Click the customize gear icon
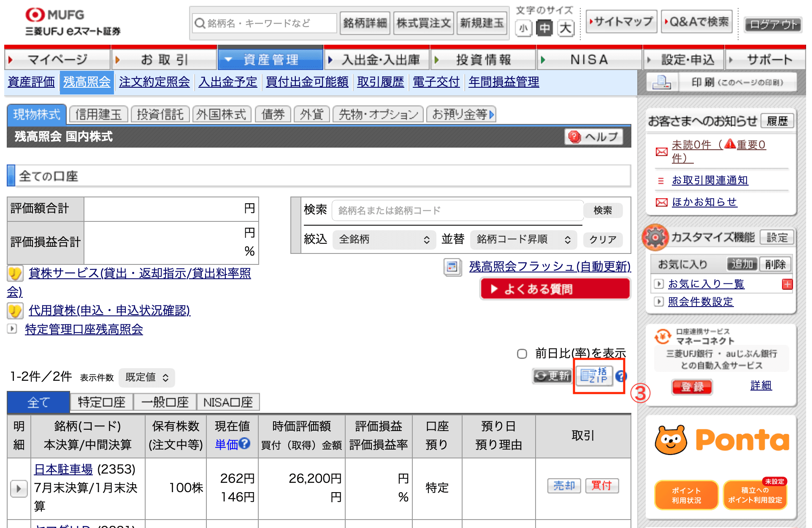Image resolution: width=812 pixels, height=528 pixels. 655,237
